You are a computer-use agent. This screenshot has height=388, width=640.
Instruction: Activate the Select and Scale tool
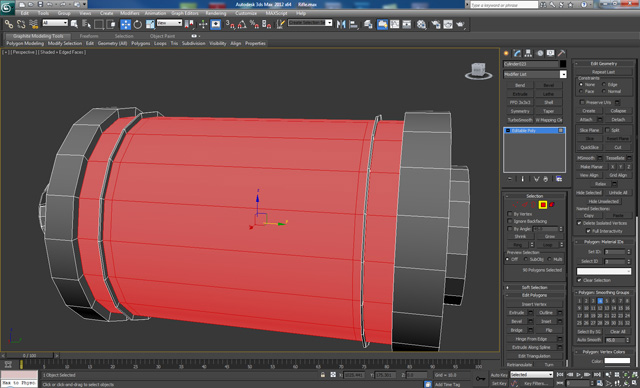click(150, 24)
